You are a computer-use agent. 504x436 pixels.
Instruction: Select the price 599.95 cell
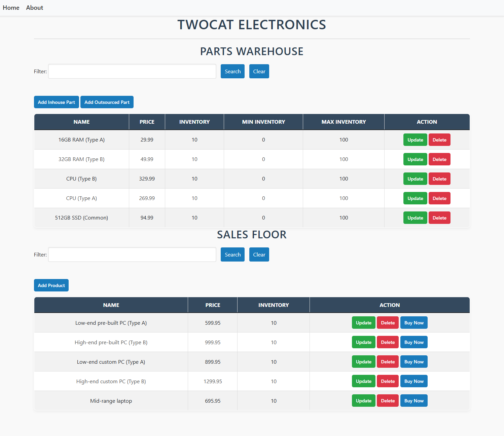click(x=213, y=323)
